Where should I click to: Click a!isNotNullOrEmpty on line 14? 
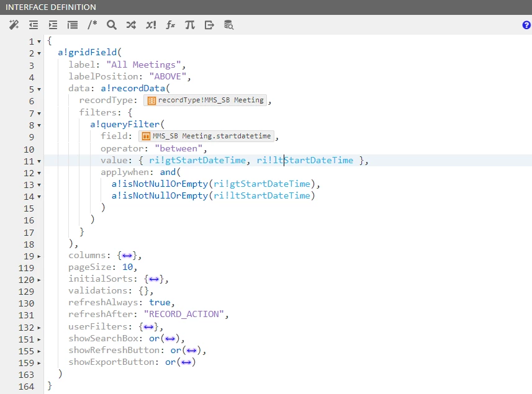(x=160, y=196)
